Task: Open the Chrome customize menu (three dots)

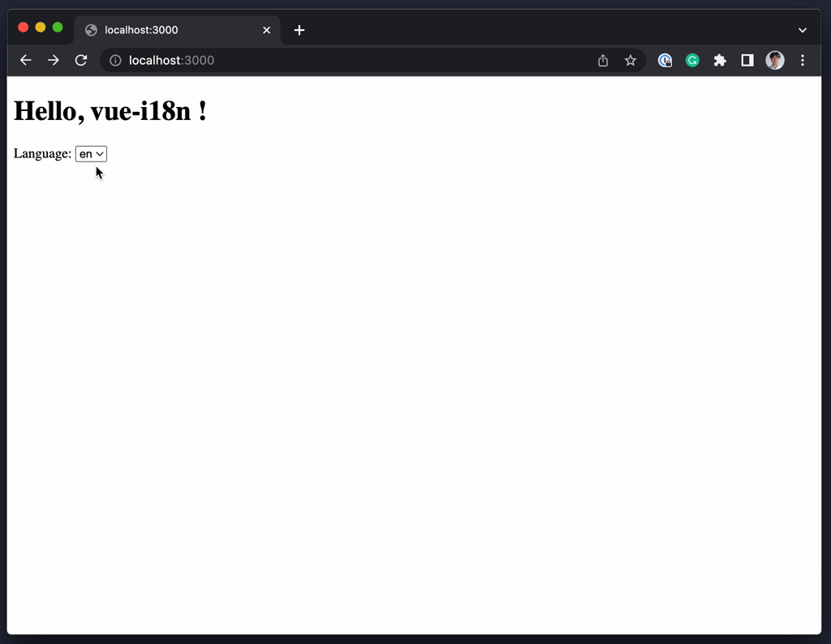Action: (x=803, y=60)
